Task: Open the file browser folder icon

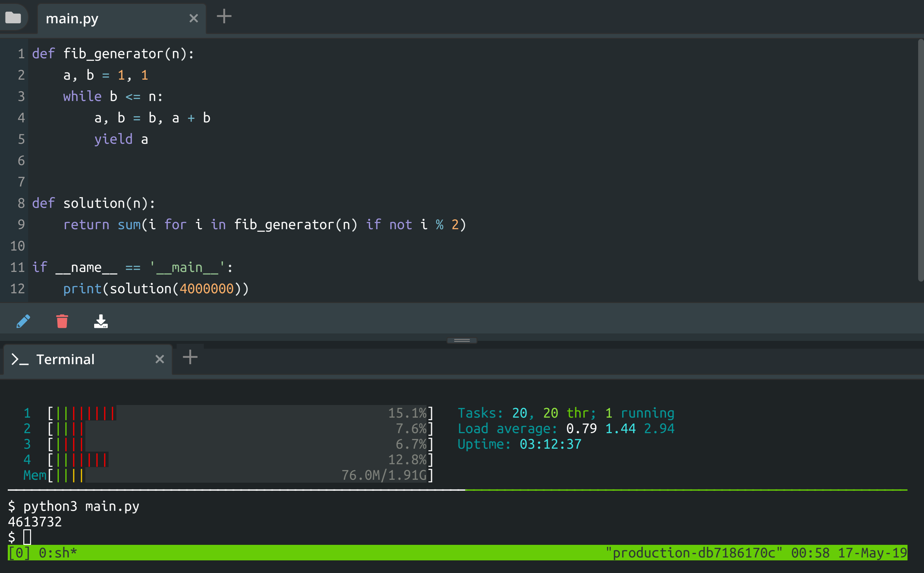Action: tap(13, 17)
